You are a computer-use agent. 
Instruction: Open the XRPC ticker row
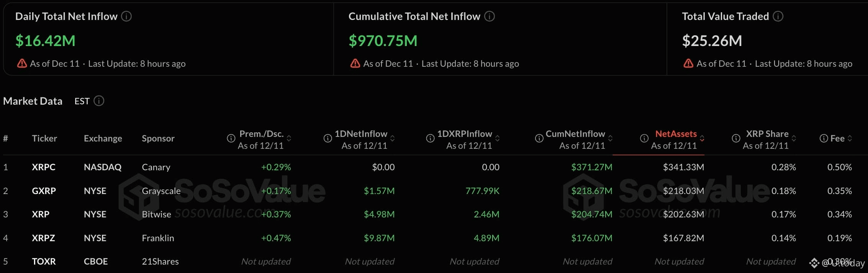pyautogui.click(x=44, y=167)
